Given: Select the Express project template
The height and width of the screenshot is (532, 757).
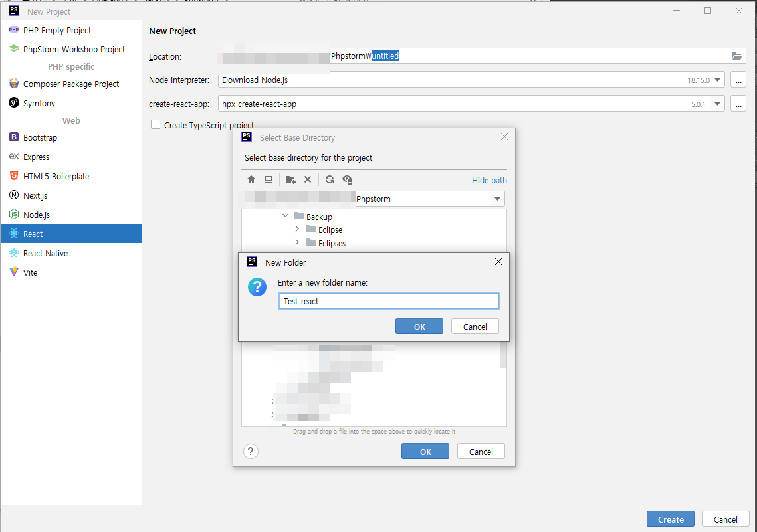Looking at the screenshot, I should 72,157.
